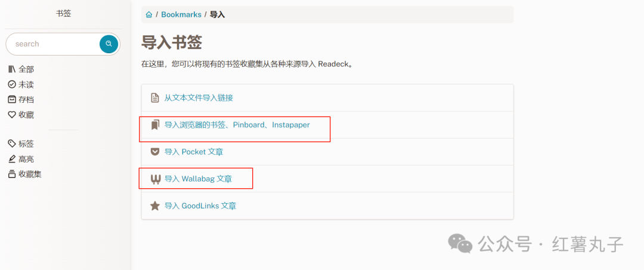Click the Pocket logo icon
This screenshot has height=270, width=644.
[x=155, y=152]
